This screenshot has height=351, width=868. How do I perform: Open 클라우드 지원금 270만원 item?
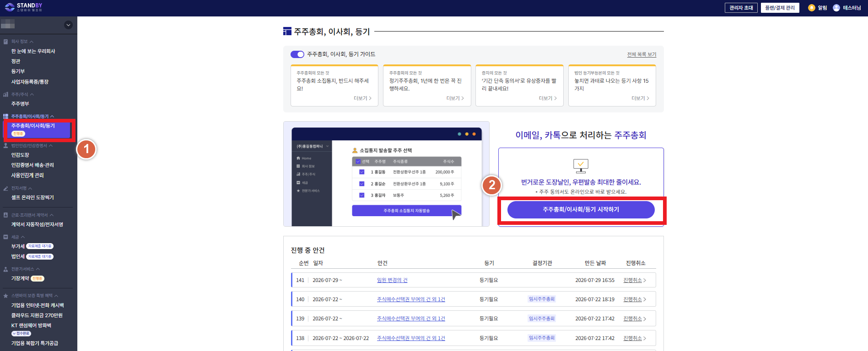pyautogui.click(x=37, y=315)
